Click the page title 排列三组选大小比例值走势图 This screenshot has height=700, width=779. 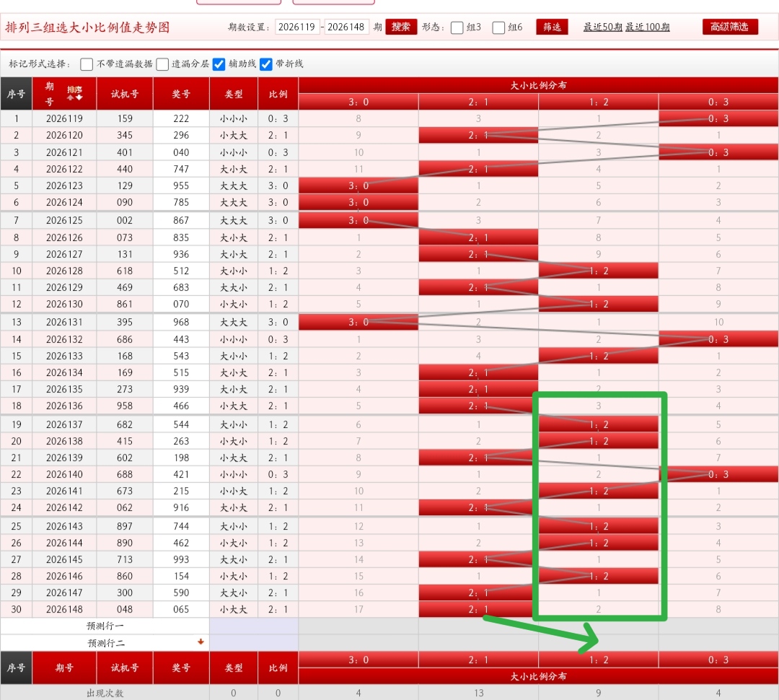(87, 27)
